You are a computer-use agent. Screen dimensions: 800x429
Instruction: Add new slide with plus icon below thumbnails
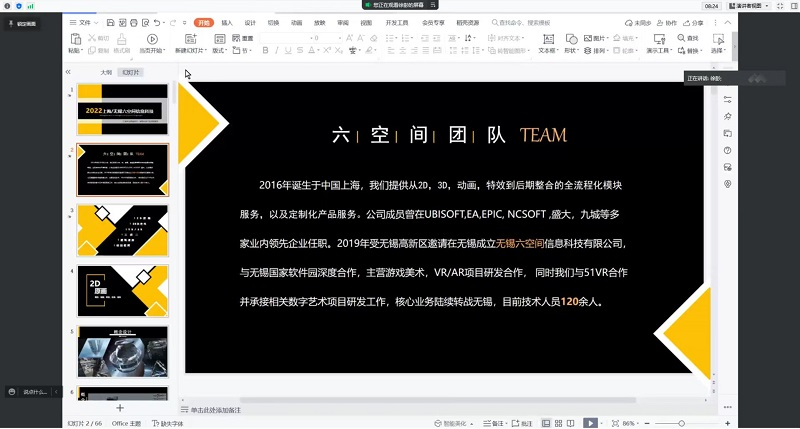tap(120, 408)
